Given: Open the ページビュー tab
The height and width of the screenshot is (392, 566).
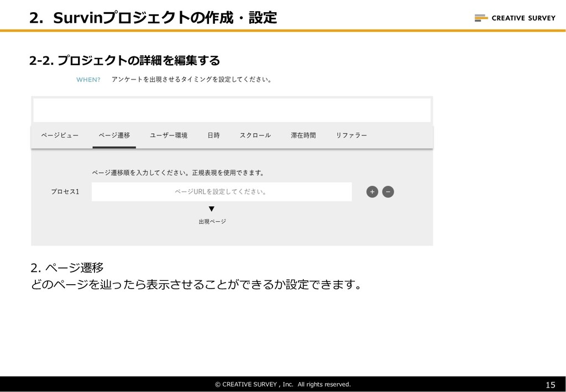Looking at the screenshot, I should tap(60, 135).
